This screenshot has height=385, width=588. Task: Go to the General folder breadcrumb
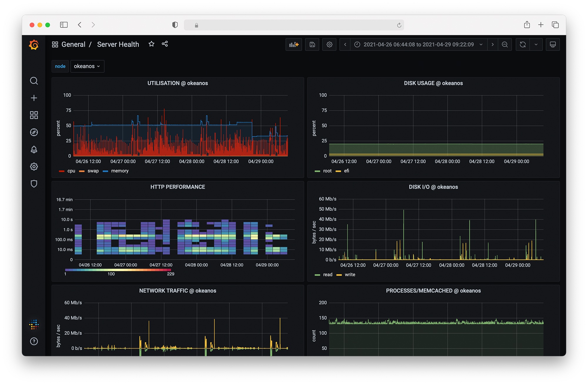point(73,44)
